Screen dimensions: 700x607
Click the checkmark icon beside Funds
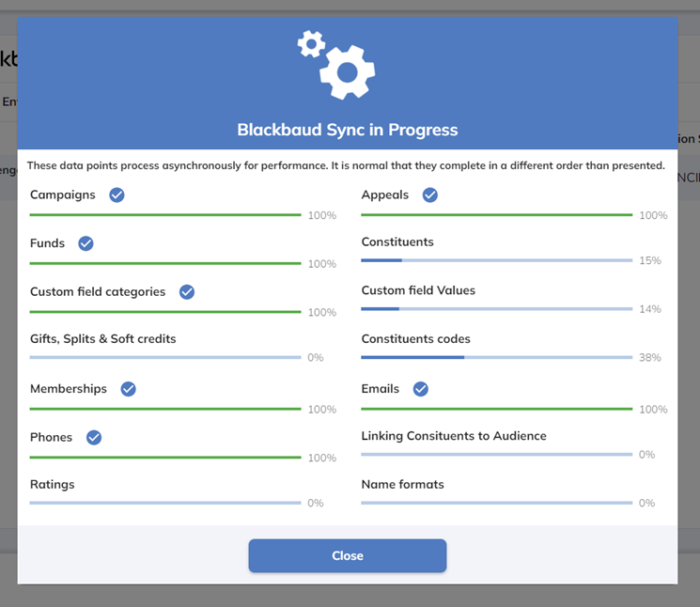point(86,243)
